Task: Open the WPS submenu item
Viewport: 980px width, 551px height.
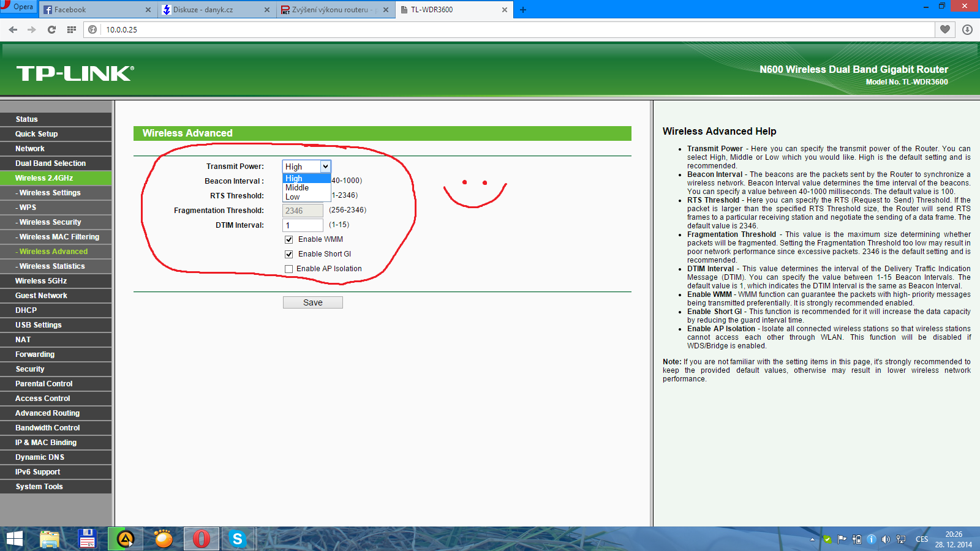Action: [56, 208]
